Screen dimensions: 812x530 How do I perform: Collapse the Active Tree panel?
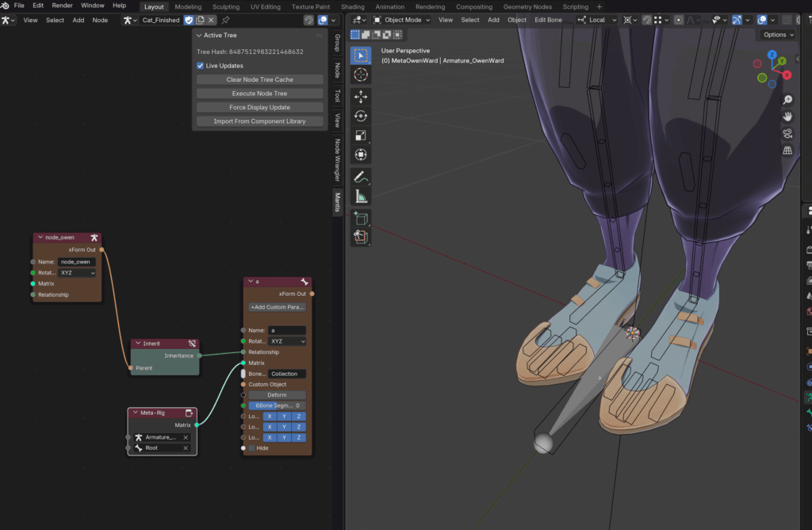point(199,36)
